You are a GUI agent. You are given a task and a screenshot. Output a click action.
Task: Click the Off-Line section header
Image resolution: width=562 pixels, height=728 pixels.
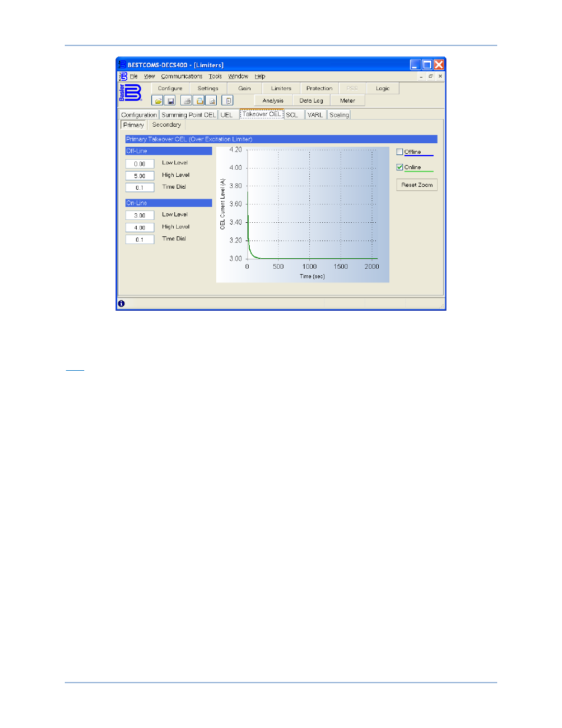point(168,151)
